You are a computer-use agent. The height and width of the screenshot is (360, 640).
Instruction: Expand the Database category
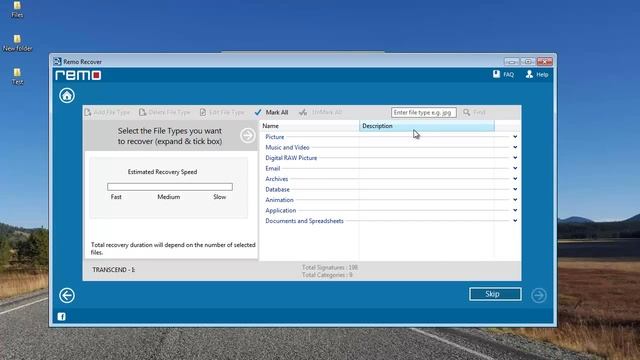(515, 189)
